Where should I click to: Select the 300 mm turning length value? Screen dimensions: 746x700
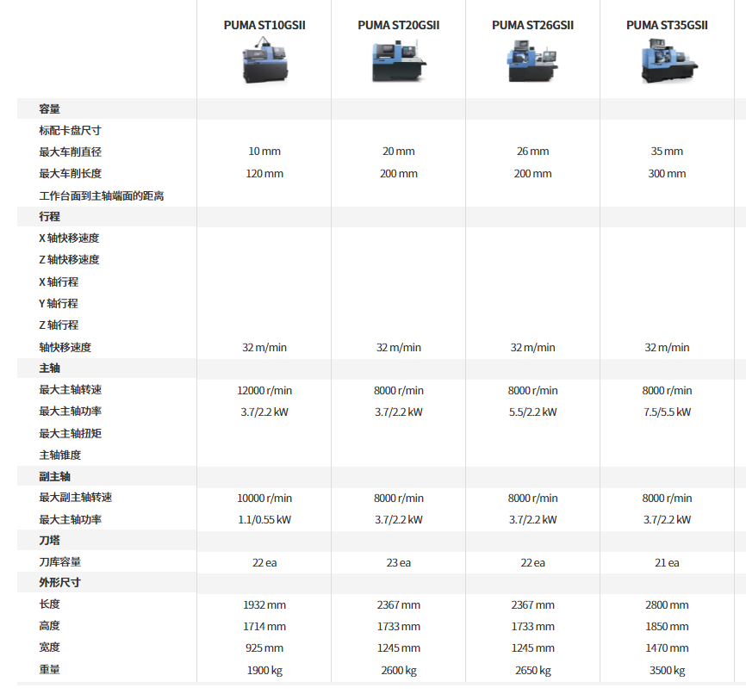point(667,174)
